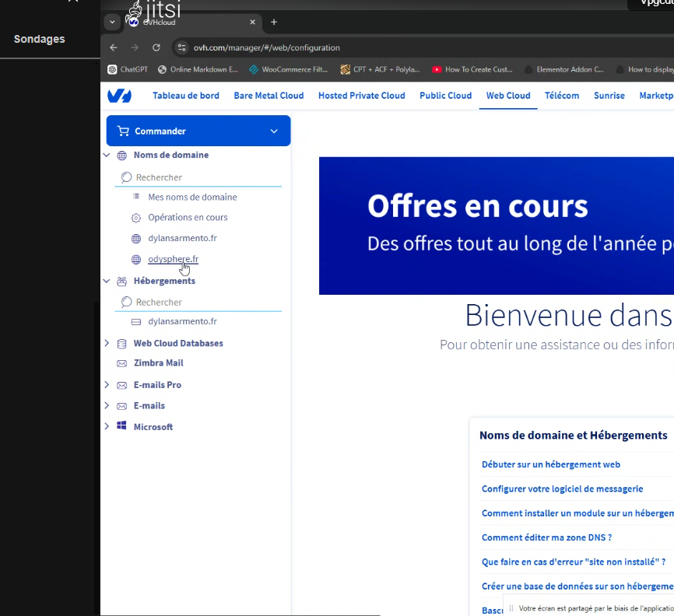The width and height of the screenshot is (674, 616).
Task: Open the ChatGPT bookmark
Action: pos(128,69)
